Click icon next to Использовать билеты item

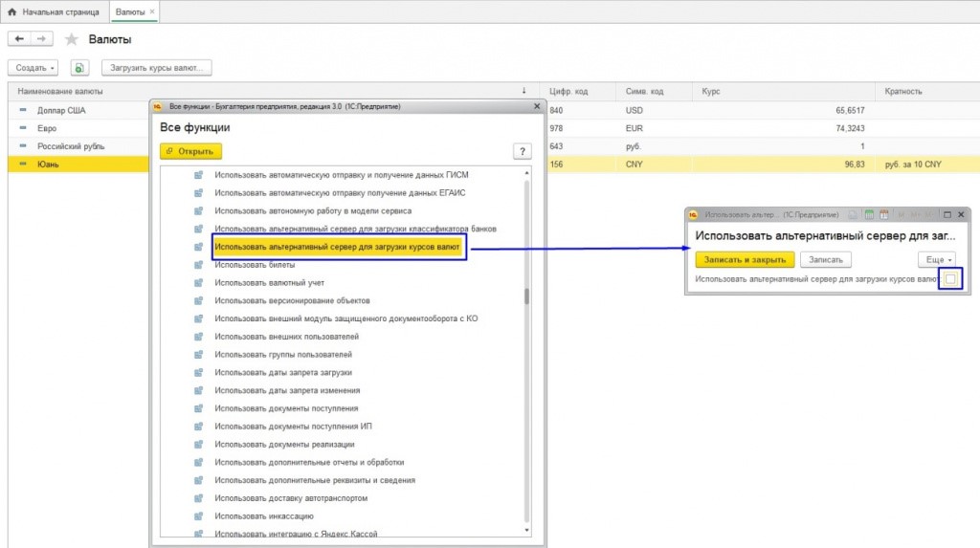point(199,265)
